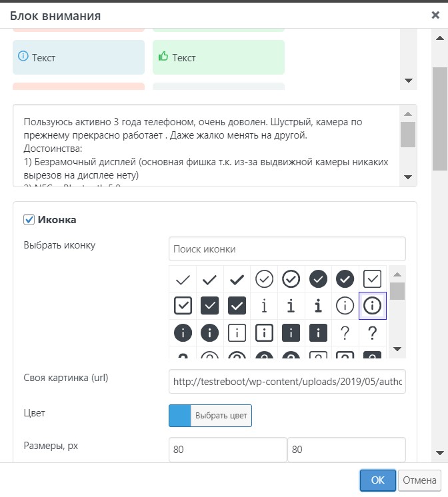
Task: Select the thinnest plain checkmark icon
Action: click(x=183, y=279)
